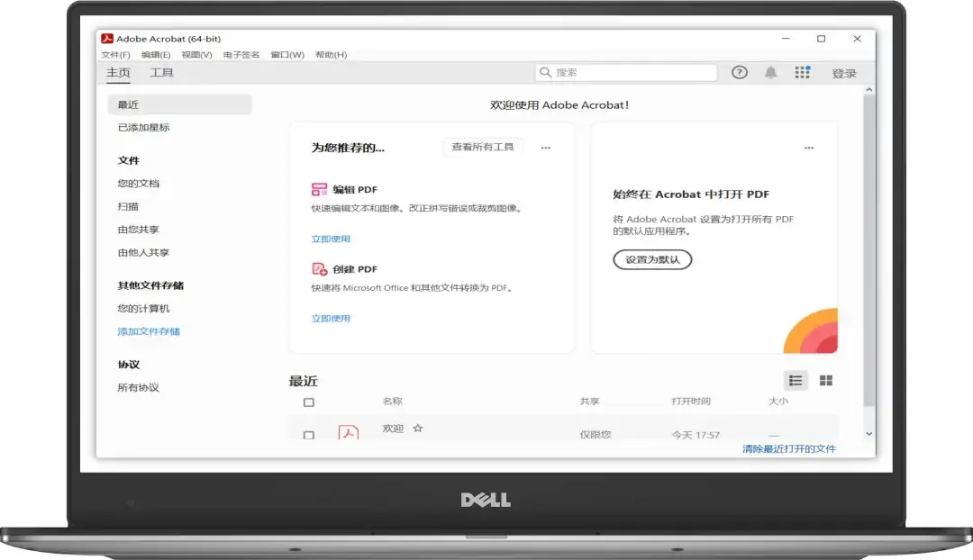Click the 仅限您 sharing cell

click(x=596, y=435)
